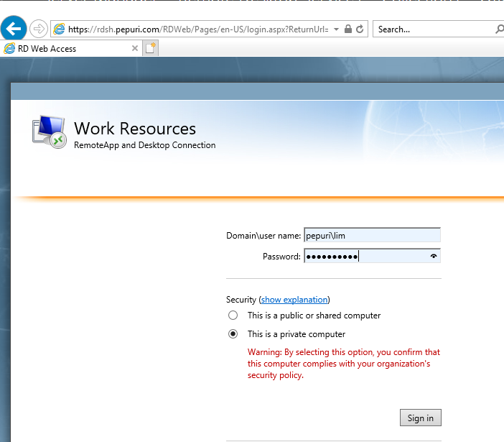The height and width of the screenshot is (442, 504).
Task: Select This is a private computer option
Action: point(233,334)
